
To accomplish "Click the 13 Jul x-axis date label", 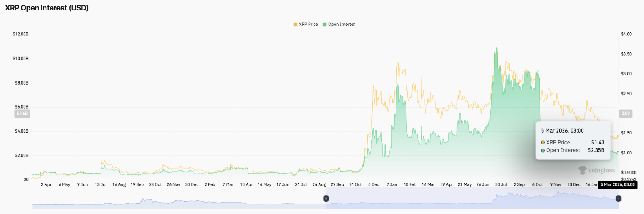I will [x=101, y=185].
